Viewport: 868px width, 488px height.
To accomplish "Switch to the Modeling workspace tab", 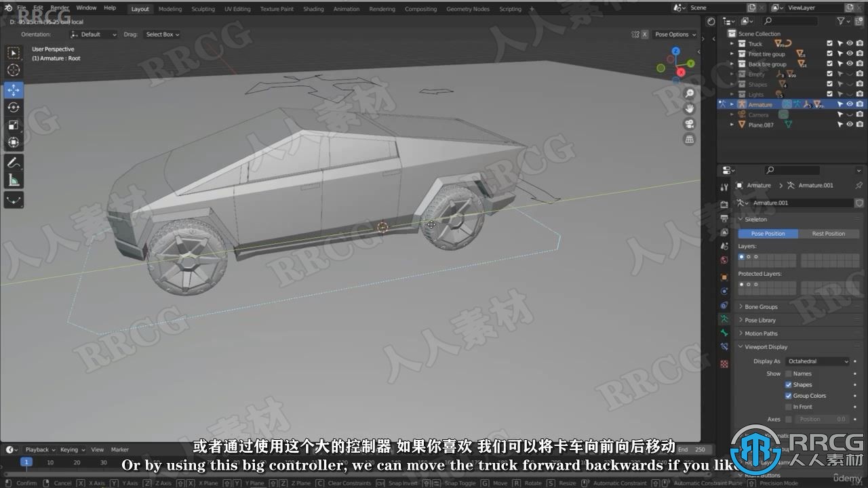I will (x=170, y=9).
